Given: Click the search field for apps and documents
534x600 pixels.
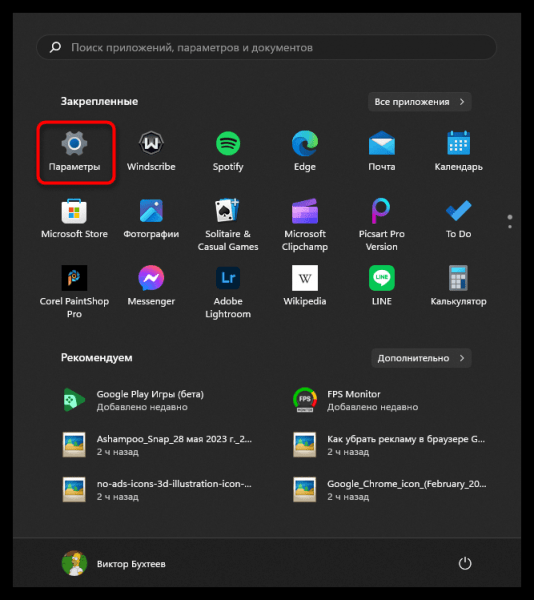Looking at the screenshot, I should click(x=267, y=47).
